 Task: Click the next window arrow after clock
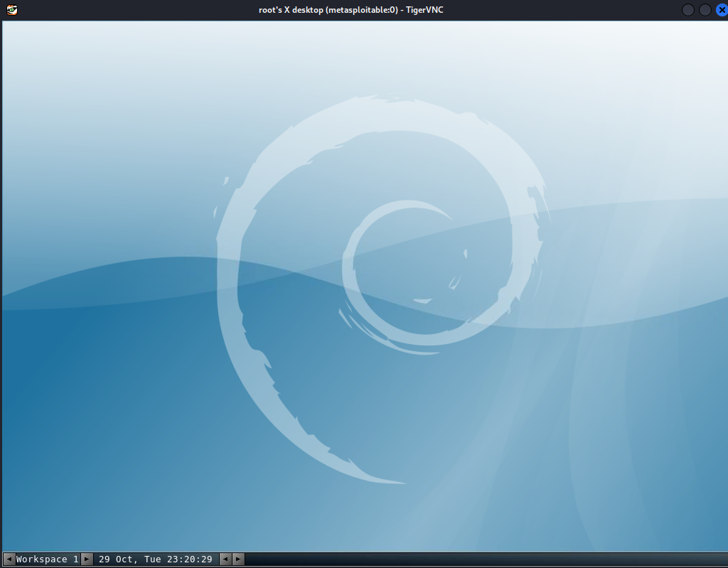238,559
